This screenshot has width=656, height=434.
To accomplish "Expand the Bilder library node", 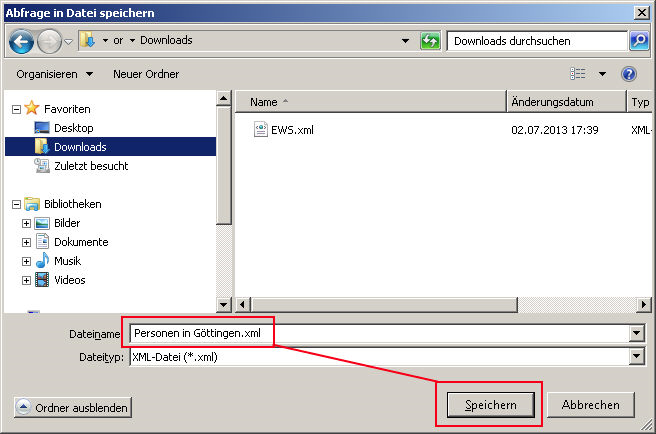I will pos(27,223).
